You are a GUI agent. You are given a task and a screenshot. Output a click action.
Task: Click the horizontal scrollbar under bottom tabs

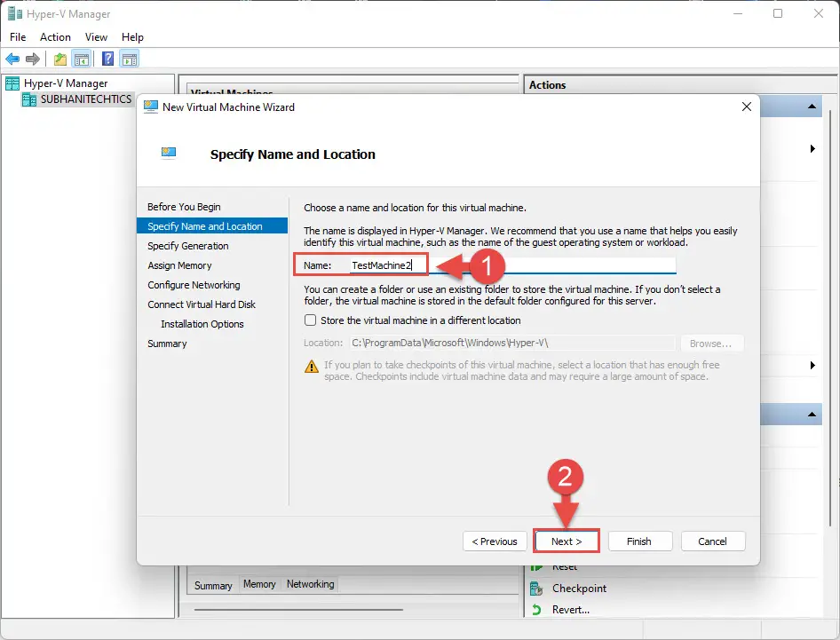point(298,610)
